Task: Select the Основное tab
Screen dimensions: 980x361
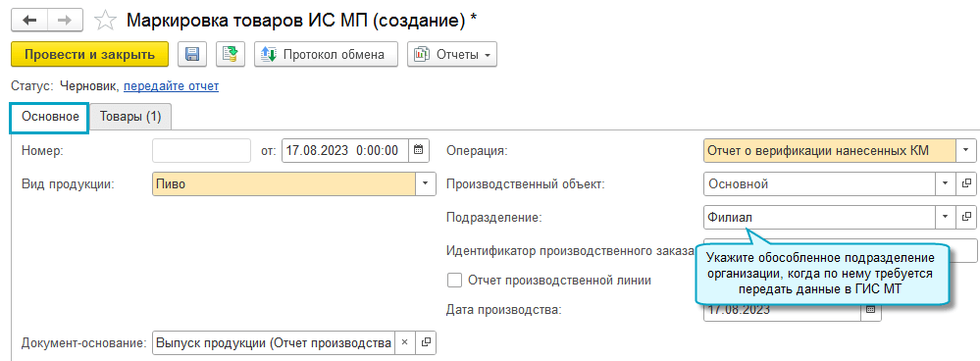Action: (x=49, y=117)
